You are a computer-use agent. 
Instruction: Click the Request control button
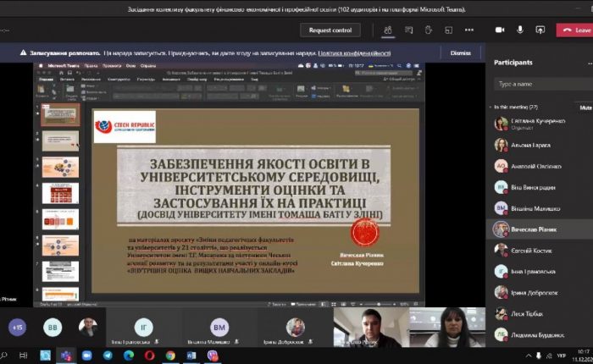coord(330,30)
